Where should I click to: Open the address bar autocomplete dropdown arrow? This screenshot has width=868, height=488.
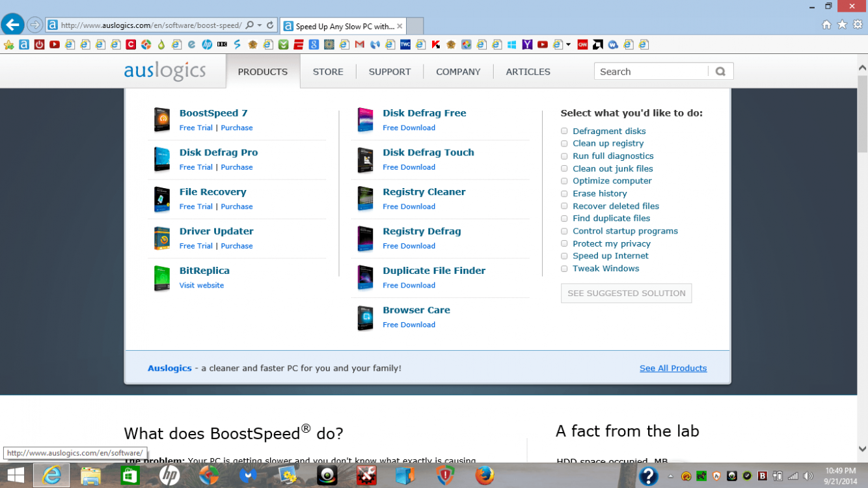click(260, 25)
